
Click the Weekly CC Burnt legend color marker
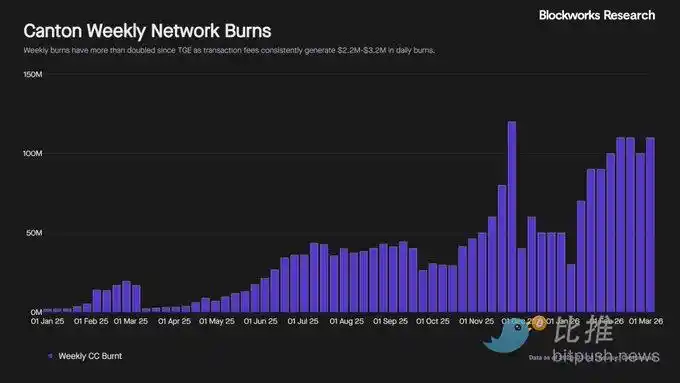50,356
